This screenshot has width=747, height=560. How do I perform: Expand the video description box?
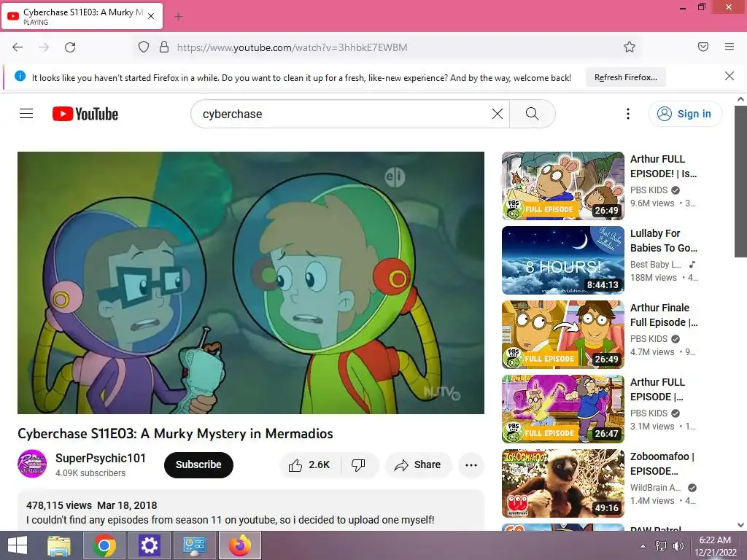click(x=251, y=510)
